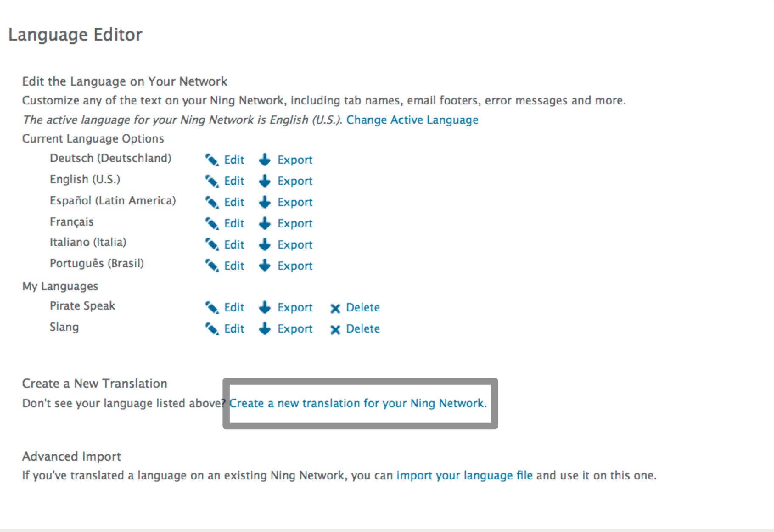
Task: Click the download arrow icon for Pirate Speak
Action: click(265, 307)
